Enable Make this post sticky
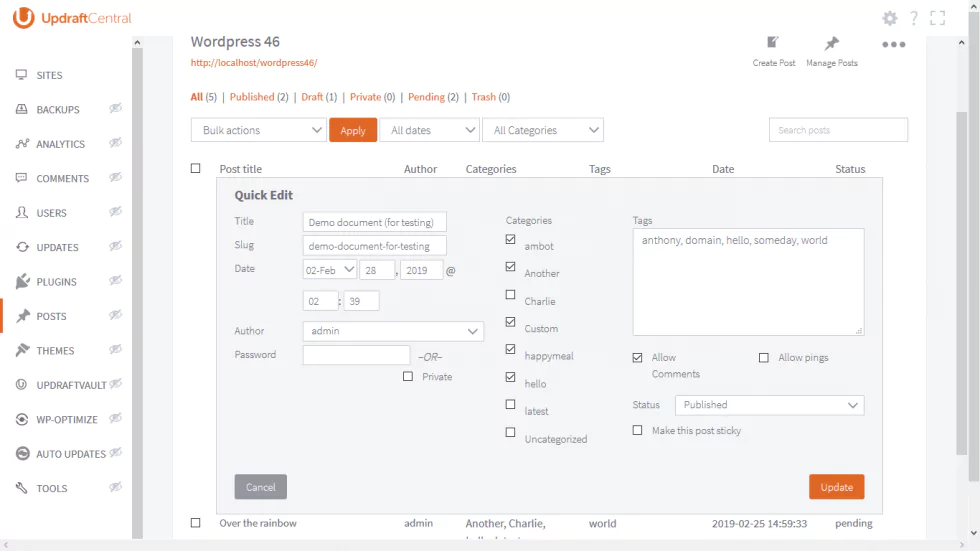Image resolution: width=980 pixels, height=551 pixels. tap(638, 430)
